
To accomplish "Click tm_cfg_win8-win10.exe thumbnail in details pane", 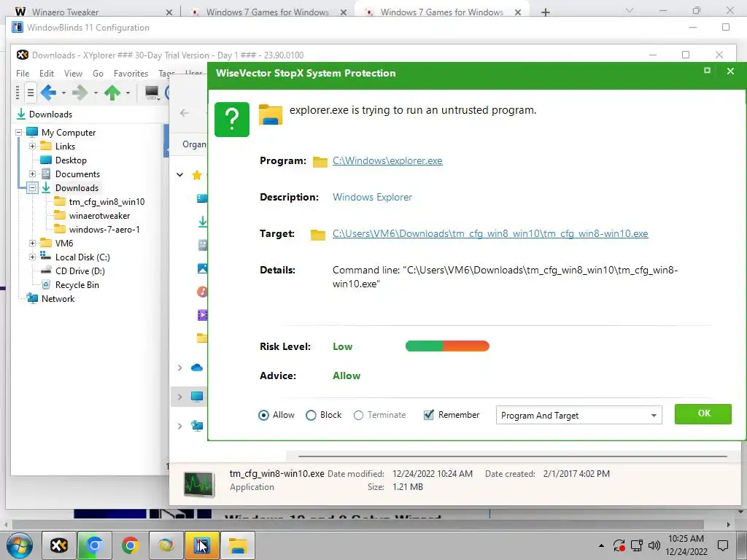I will coord(199,485).
